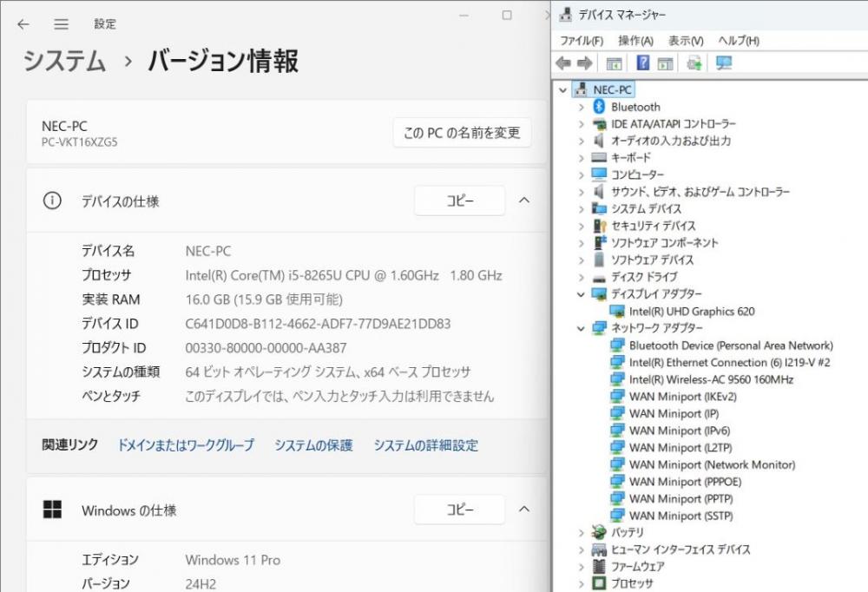
Task: Open the ファイル(F) menu
Action: (x=582, y=41)
